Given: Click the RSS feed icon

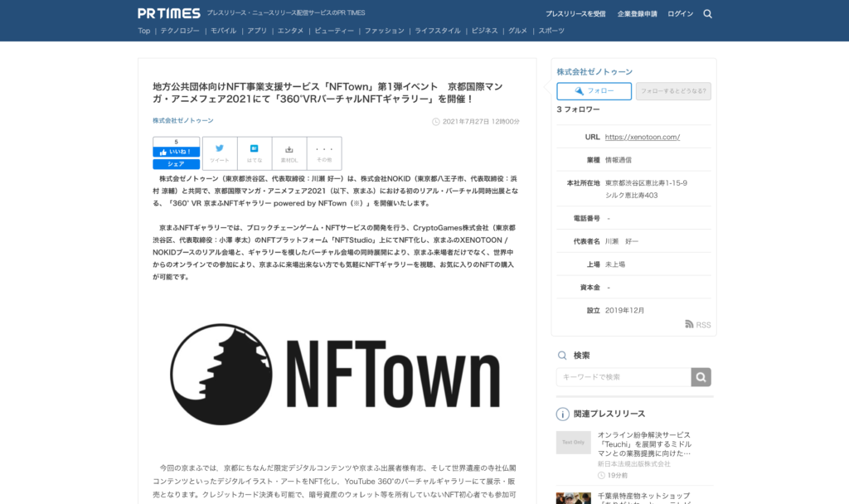Looking at the screenshot, I should click(689, 324).
